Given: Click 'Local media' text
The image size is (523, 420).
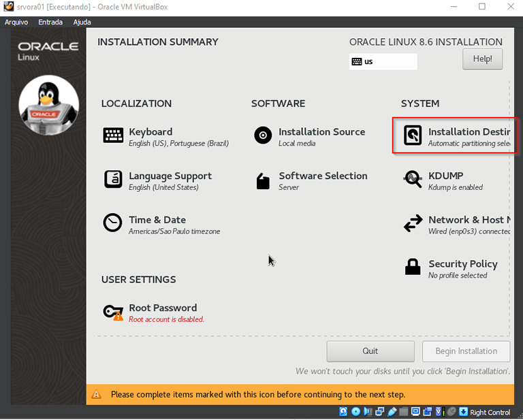Looking at the screenshot, I should (x=297, y=144).
